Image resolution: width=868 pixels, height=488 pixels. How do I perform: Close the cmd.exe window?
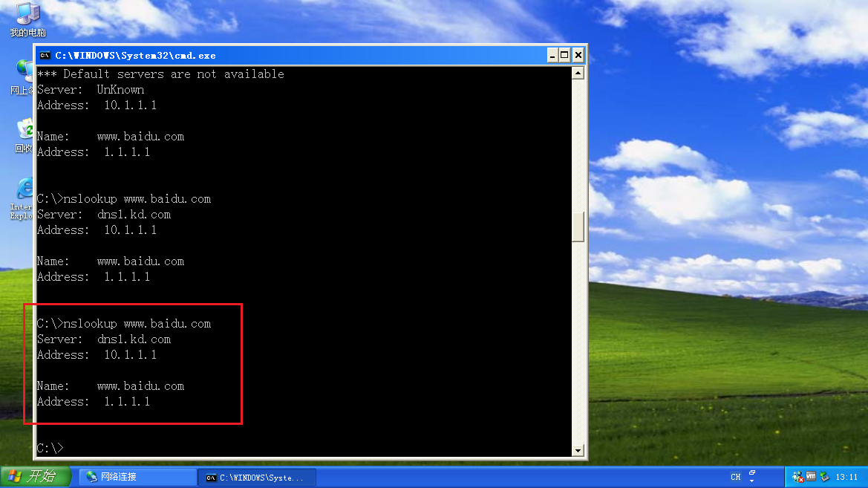coord(578,55)
